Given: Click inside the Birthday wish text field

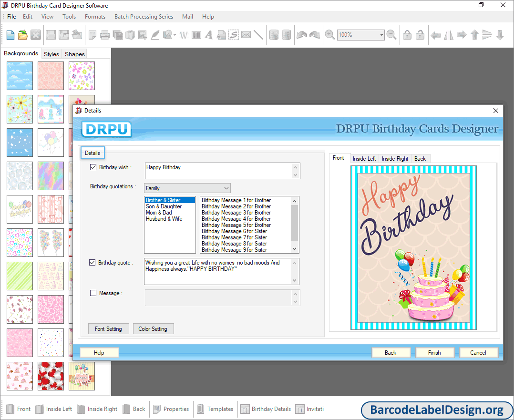Looking at the screenshot, I should [x=219, y=171].
